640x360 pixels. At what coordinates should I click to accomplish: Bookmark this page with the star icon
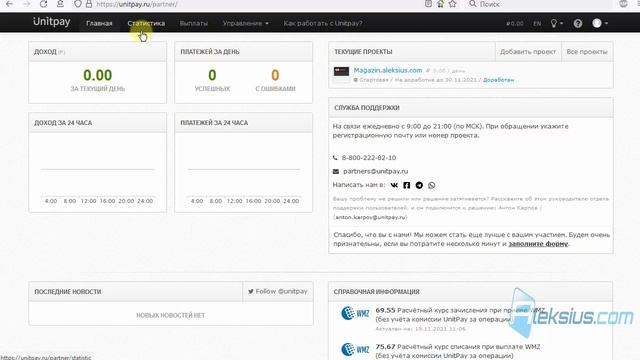pos(453,4)
